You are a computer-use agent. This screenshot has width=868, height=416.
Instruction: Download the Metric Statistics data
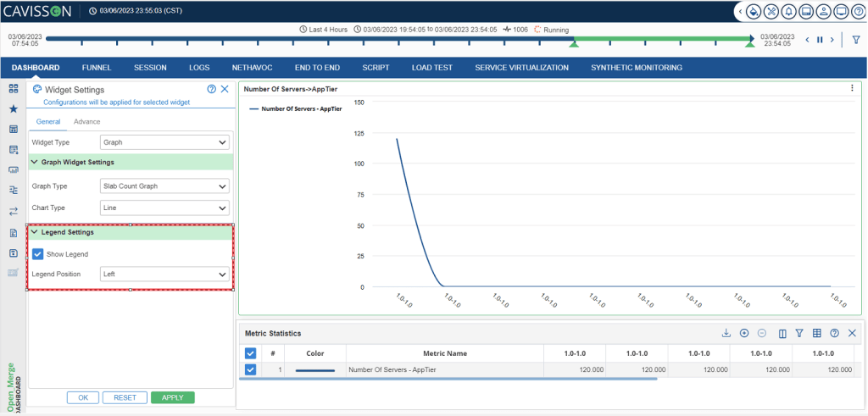[x=726, y=333]
